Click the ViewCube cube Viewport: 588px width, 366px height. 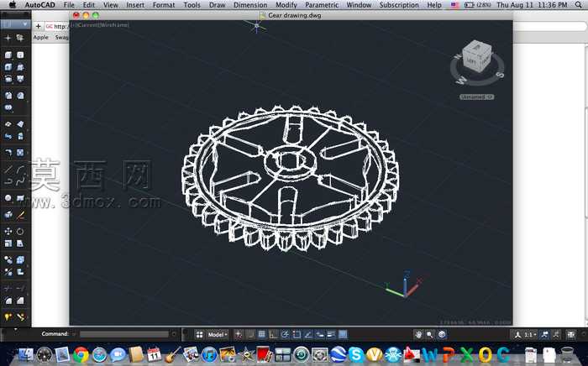point(476,56)
